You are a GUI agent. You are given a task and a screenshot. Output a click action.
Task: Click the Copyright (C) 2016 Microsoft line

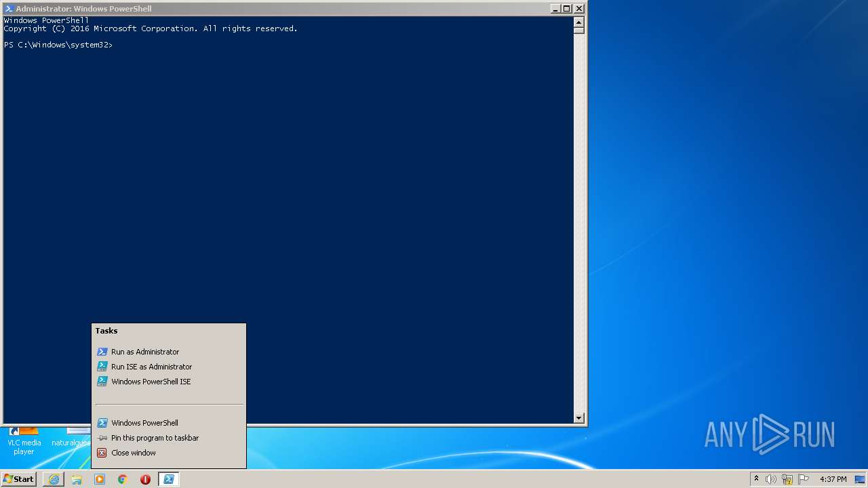click(x=151, y=28)
